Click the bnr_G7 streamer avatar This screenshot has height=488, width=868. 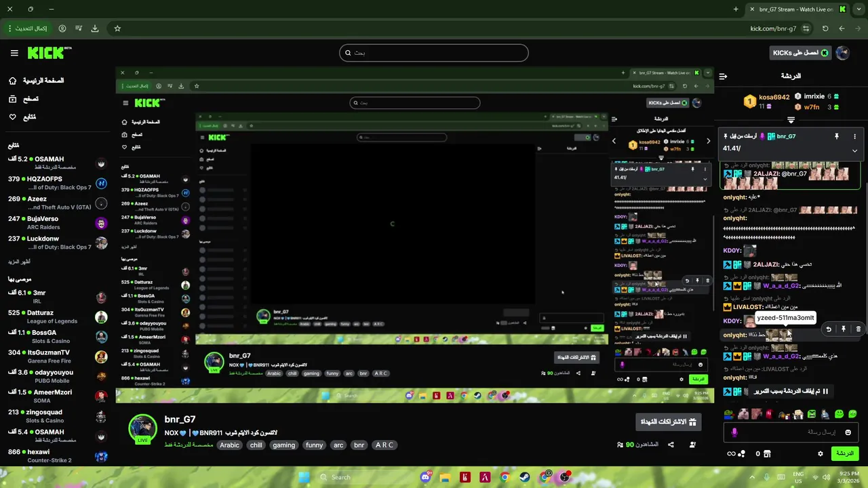(x=143, y=428)
